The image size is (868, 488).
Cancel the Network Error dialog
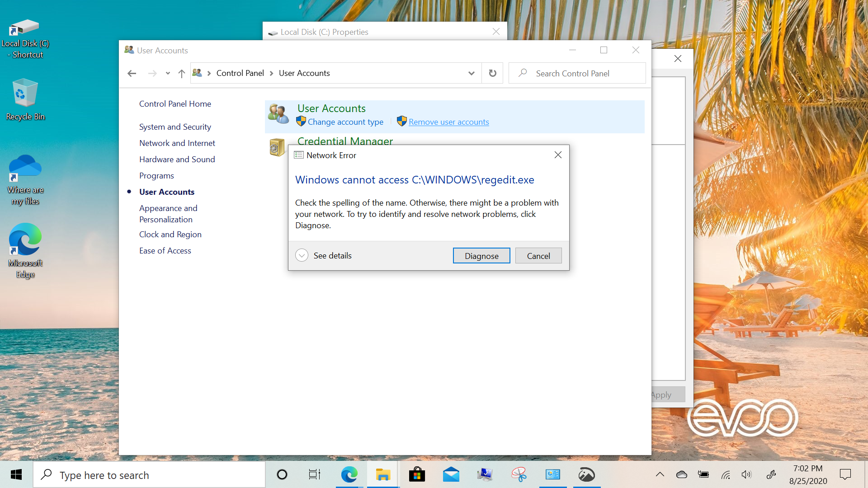(x=538, y=256)
